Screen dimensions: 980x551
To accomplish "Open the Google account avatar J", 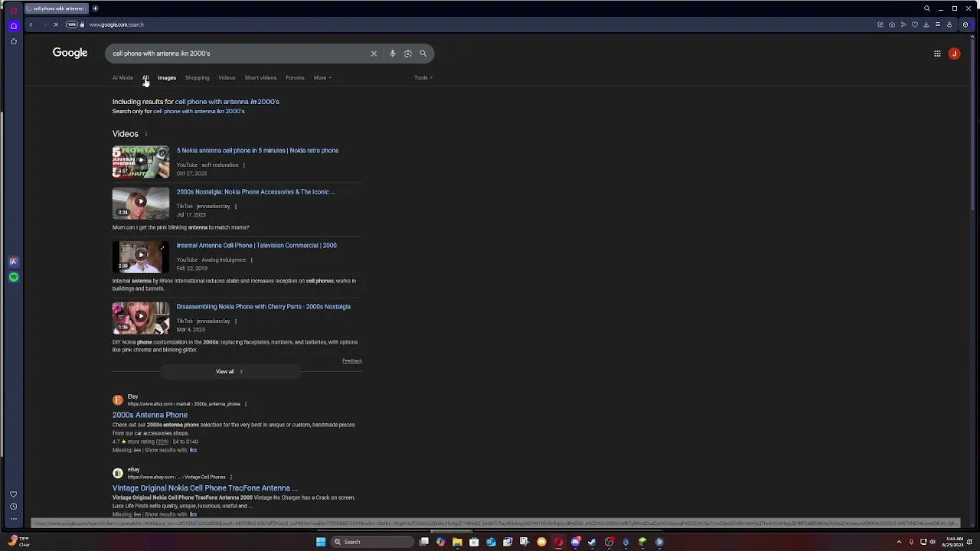I will tap(954, 54).
